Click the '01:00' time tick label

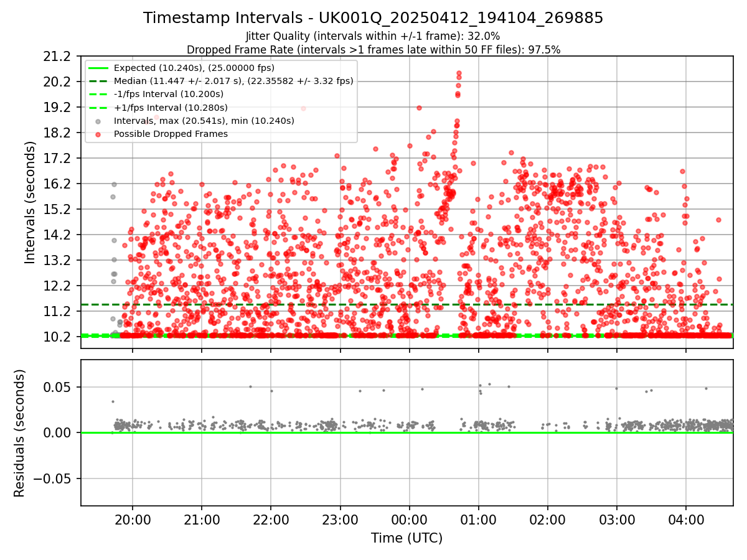click(x=478, y=519)
